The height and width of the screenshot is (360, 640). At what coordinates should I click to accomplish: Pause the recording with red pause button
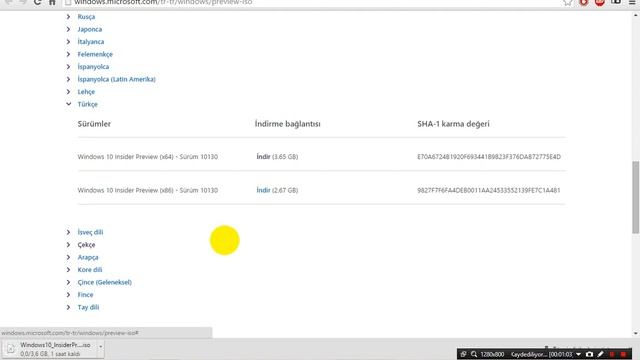[x=612, y=354]
